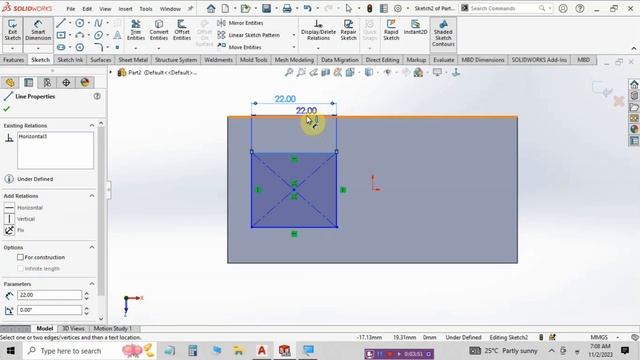Toggle Rapid Sketch
The width and height of the screenshot is (640, 360).
click(391, 30)
